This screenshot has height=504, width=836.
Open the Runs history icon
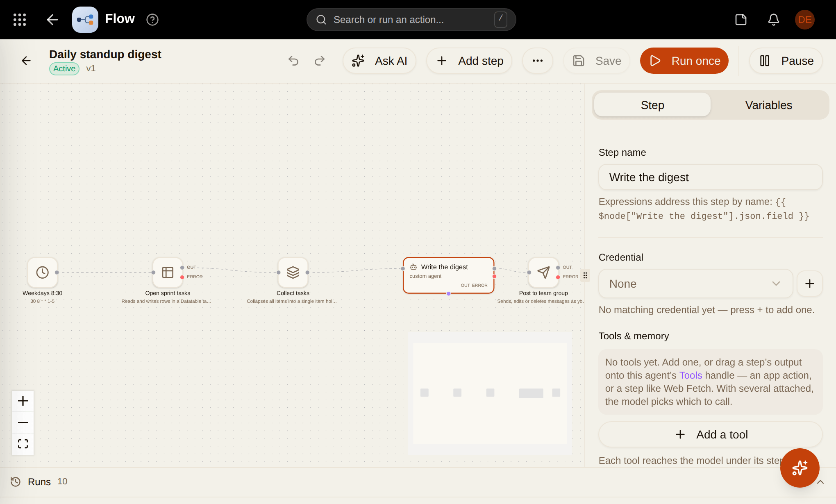(x=16, y=481)
